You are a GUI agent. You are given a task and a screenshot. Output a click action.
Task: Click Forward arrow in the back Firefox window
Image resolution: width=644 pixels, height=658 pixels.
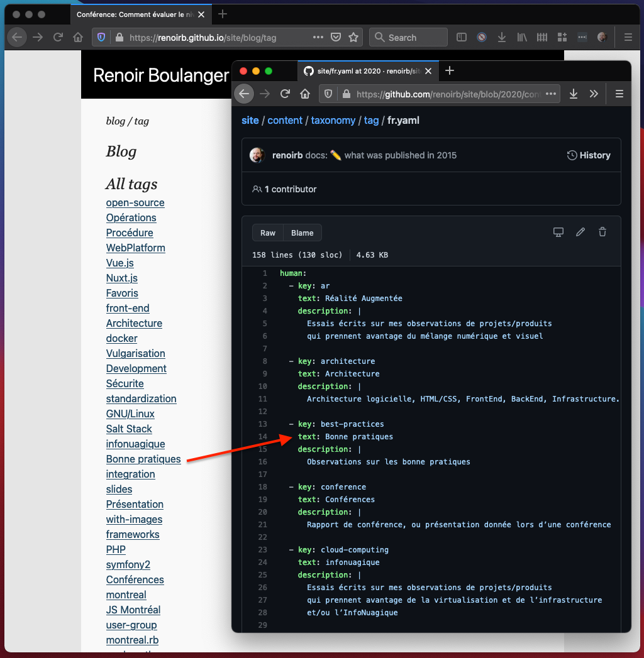(38, 37)
